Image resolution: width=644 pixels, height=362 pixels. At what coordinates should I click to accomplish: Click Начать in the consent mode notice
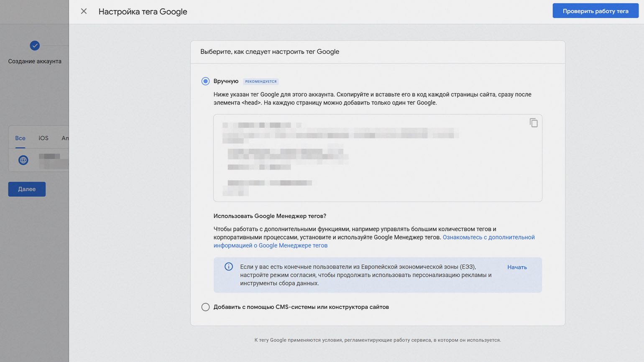[x=517, y=267]
